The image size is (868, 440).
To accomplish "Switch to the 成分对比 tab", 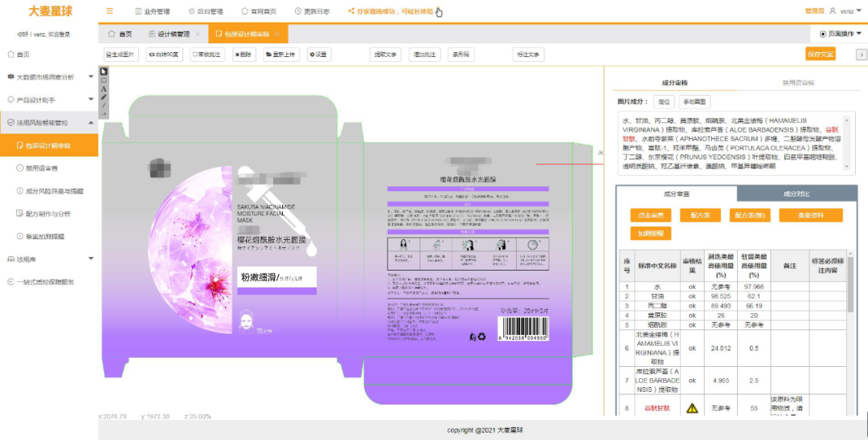I will pos(796,194).
